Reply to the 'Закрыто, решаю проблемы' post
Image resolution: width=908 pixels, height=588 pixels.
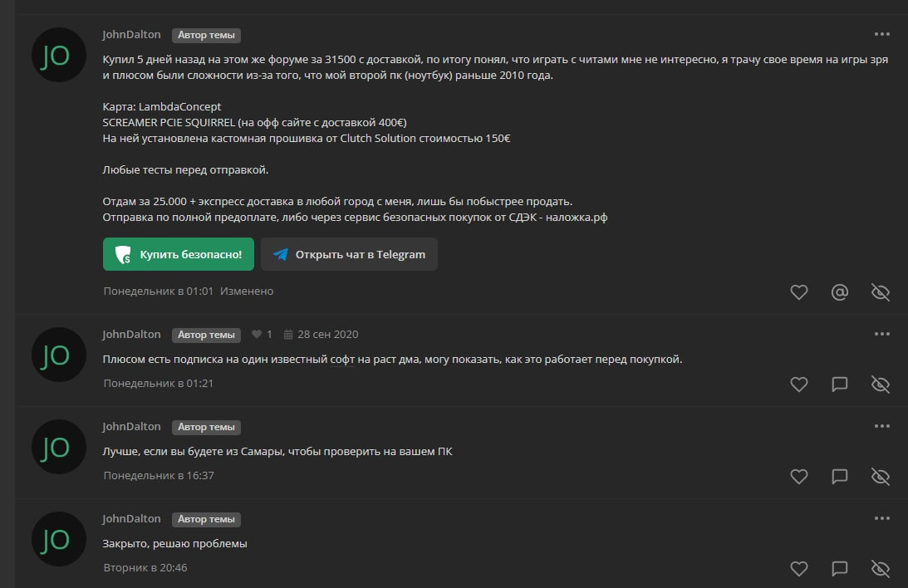[839, 568]
